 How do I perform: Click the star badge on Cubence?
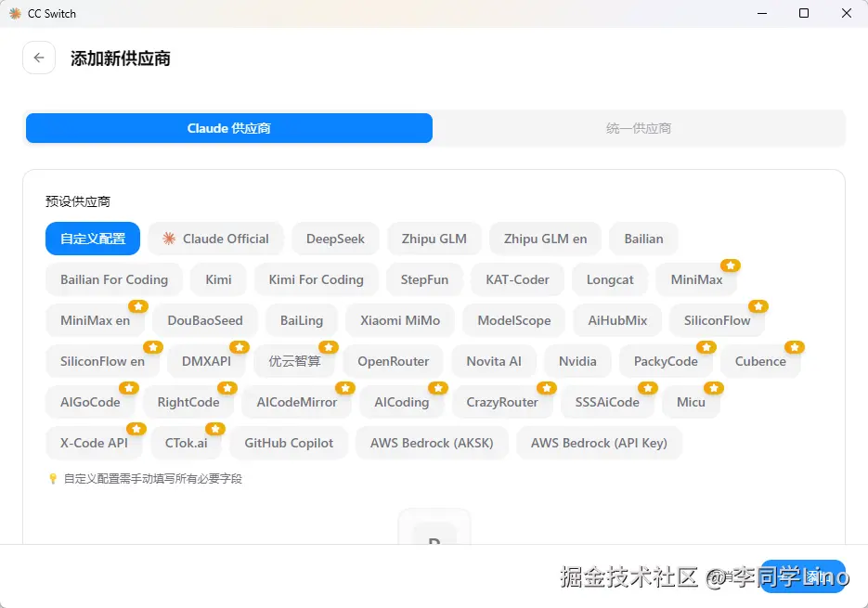pyautogui.click(x=795, y=347)
